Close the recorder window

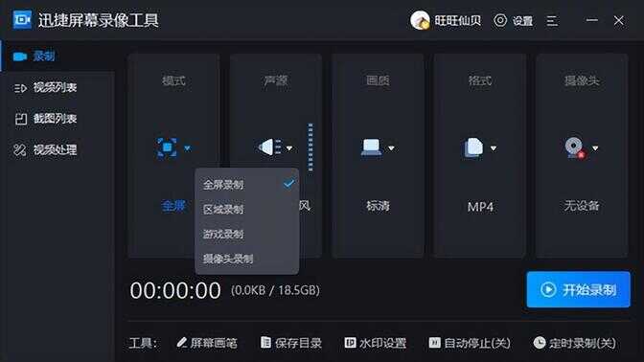(619, 20)
